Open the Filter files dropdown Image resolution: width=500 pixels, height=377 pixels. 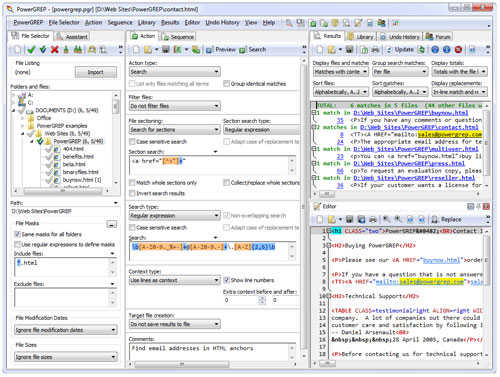tap(175, 106)
